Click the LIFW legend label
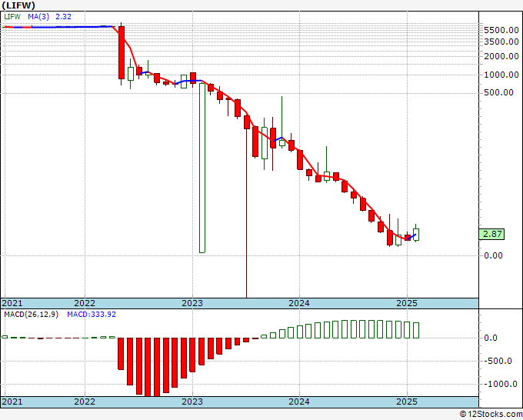The width and height of the screenshot is (523, 420). [x=12, y=17]
